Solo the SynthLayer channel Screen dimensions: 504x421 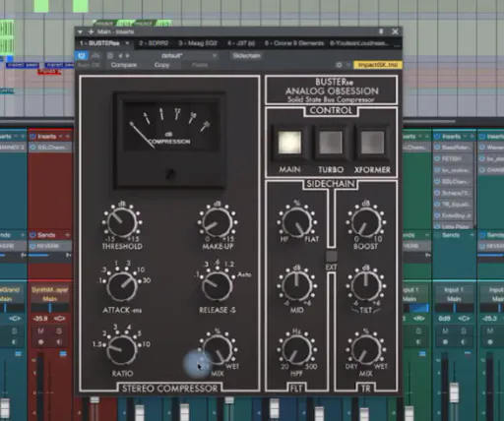[x=59, y=331]
